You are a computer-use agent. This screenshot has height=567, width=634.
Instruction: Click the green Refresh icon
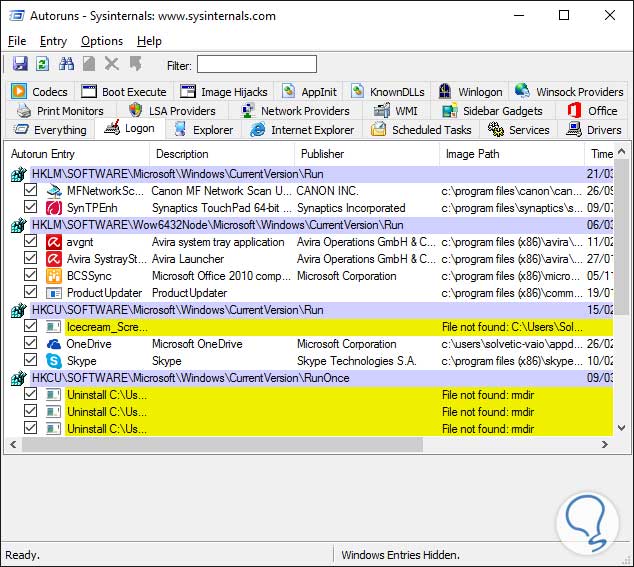(42, 64)
